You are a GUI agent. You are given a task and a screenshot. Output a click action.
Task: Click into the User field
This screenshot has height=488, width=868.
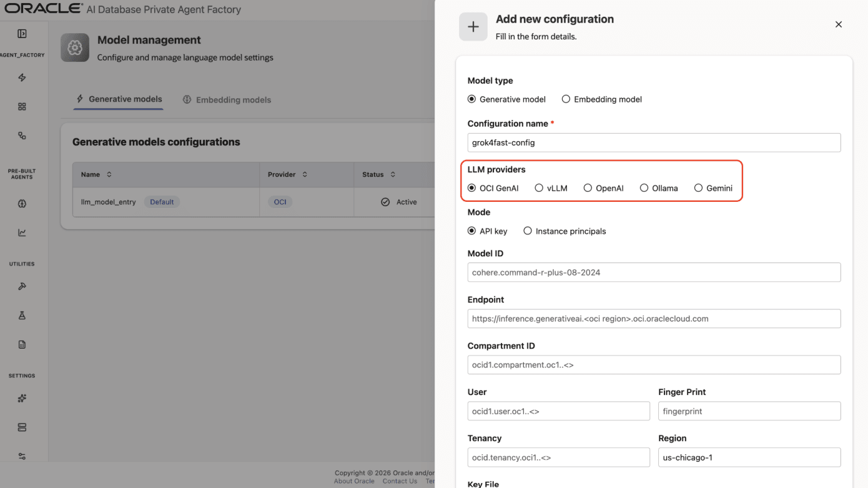(x=559, y=411)
